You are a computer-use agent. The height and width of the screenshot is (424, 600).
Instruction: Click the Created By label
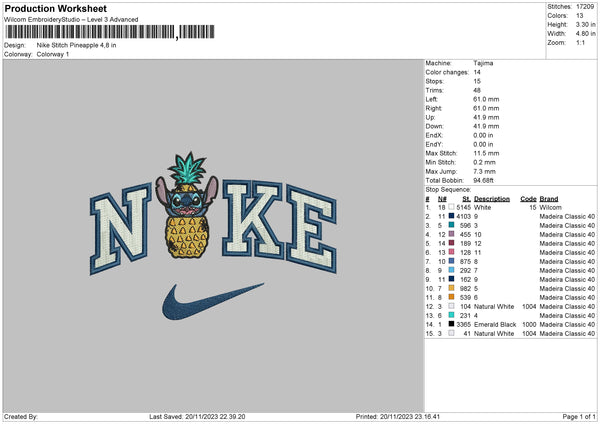coord(21,417)
